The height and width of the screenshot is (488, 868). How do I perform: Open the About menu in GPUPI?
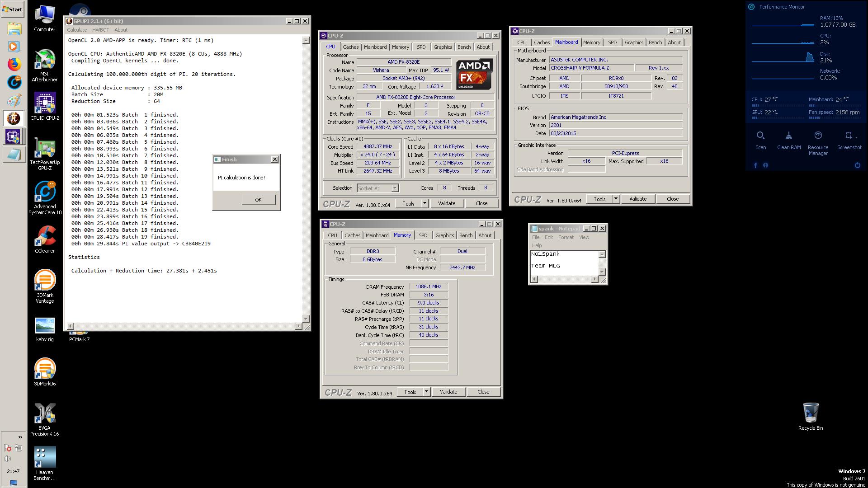121,30
